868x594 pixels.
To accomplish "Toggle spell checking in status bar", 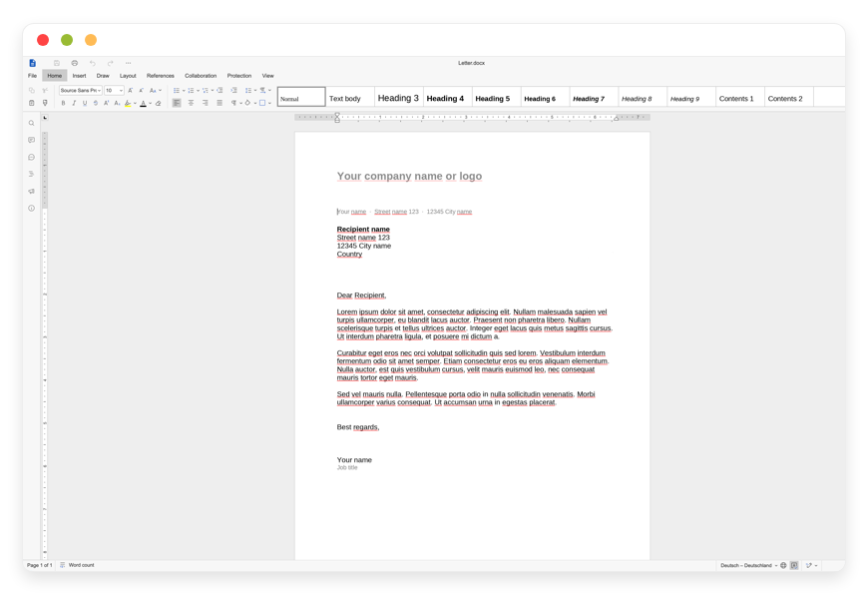I will click(x=794, y=566).
